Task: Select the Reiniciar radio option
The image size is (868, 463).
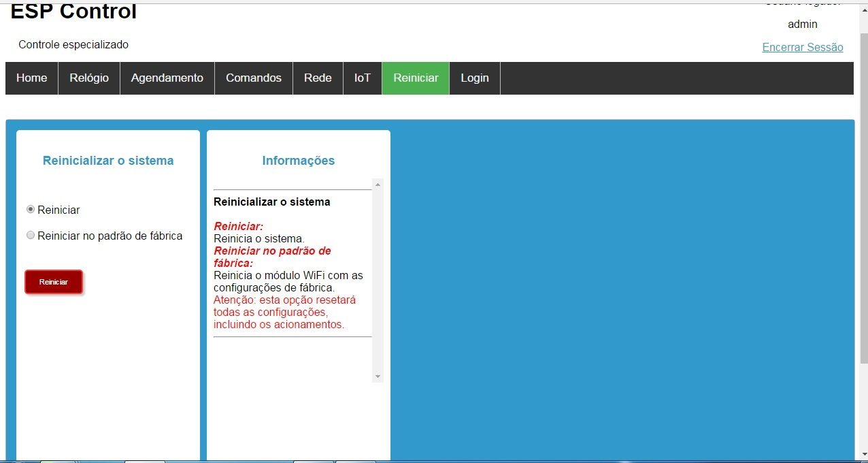Action: (31, 210)
